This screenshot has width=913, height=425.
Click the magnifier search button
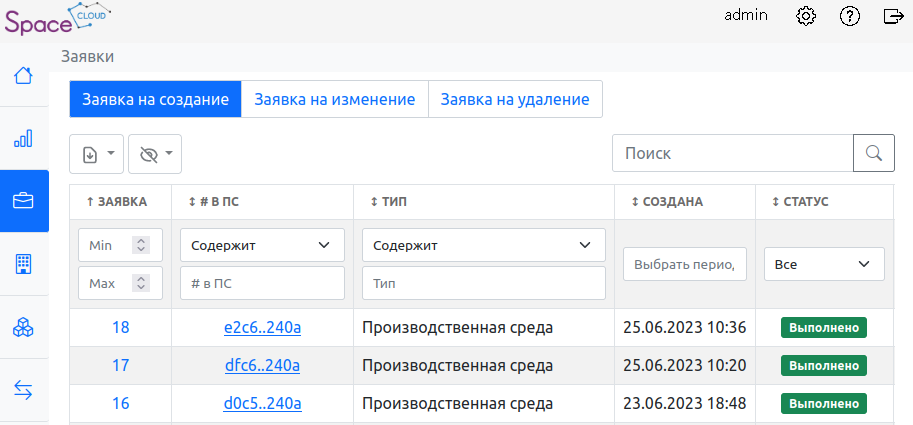[873, 153]
